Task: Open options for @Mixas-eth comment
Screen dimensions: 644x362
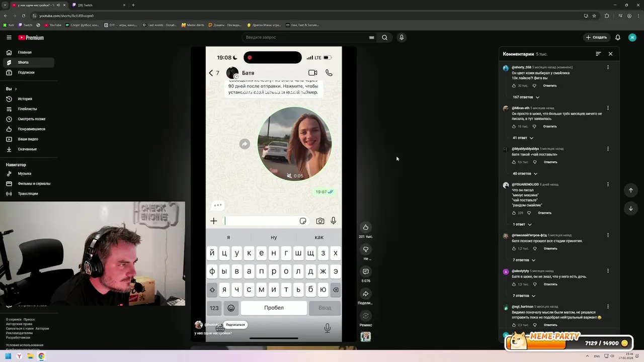Action: [x=608, y=108]
